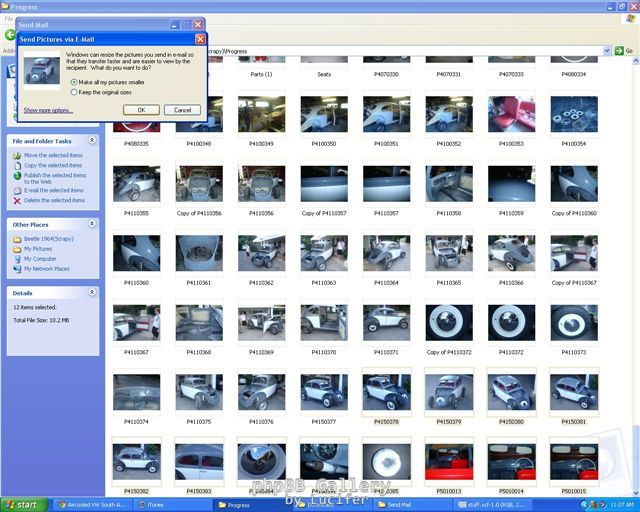Click My Pictures folder icon
The height and width of the screenshot is (512, 640).
(x=17, y=249)
